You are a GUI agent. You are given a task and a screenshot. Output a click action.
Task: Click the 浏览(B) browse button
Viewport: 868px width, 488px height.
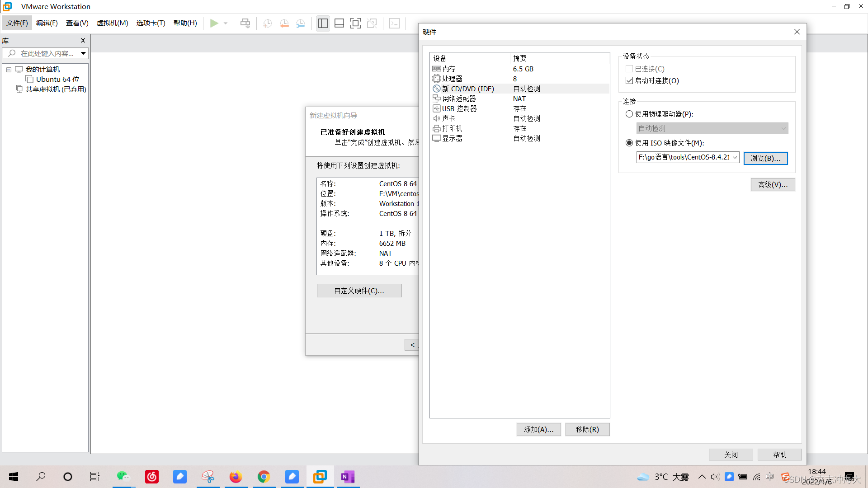[765, 158]
